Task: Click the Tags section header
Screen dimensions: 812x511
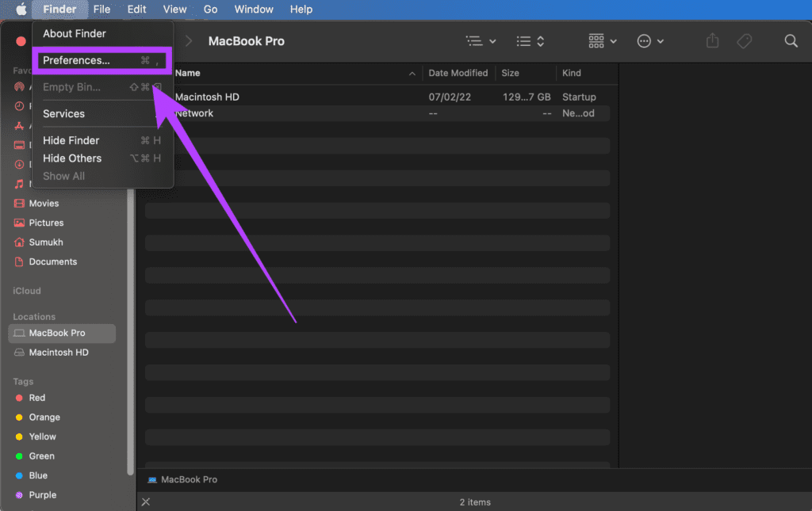Action: click(x=23, y=382)
